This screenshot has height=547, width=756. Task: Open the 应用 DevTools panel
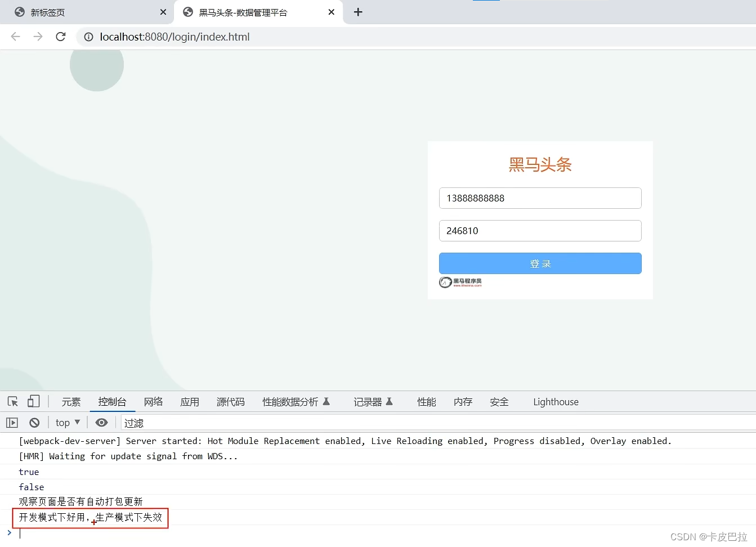[x=190, y=402]
